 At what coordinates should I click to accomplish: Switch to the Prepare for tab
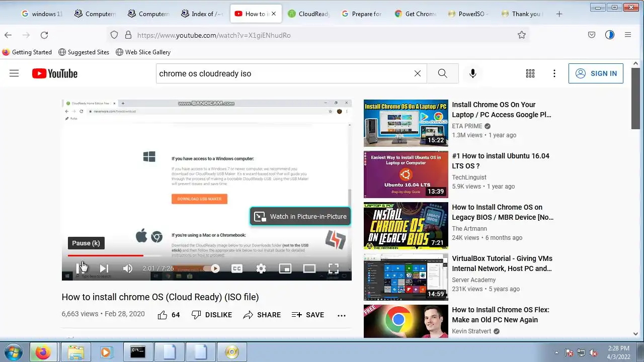coord(362,14)
